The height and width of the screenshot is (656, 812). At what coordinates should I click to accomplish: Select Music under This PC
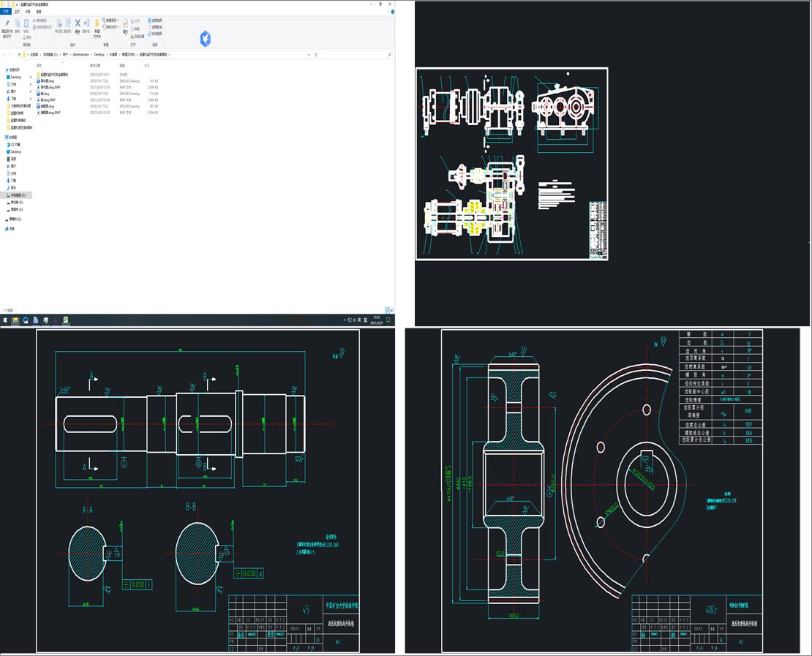[x=13, y=187]
